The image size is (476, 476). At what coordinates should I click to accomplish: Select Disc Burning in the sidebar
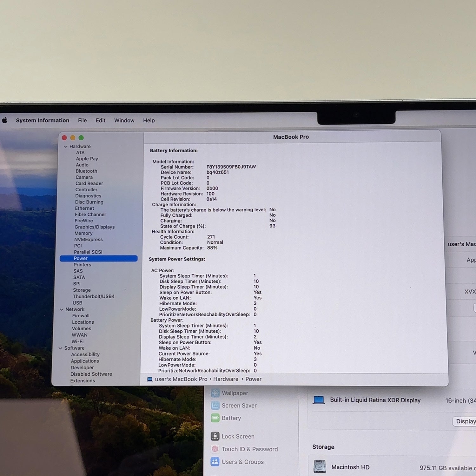89,202
